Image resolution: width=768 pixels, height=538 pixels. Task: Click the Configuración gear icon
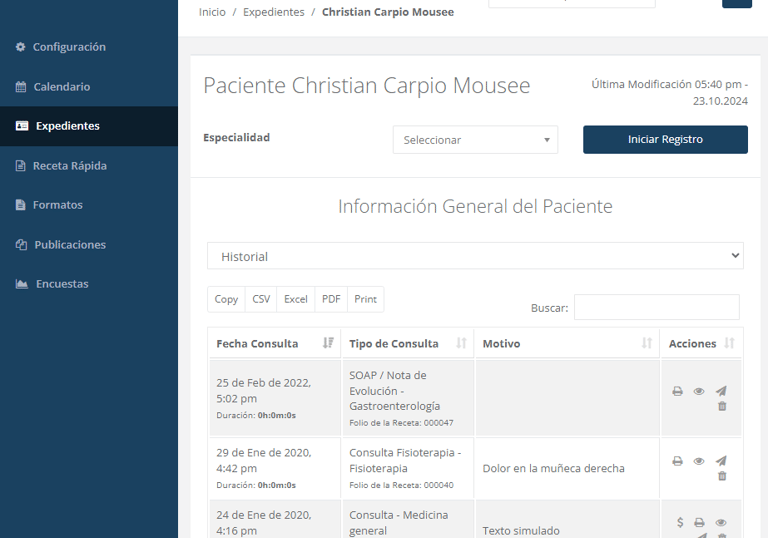tap(20, 47)
